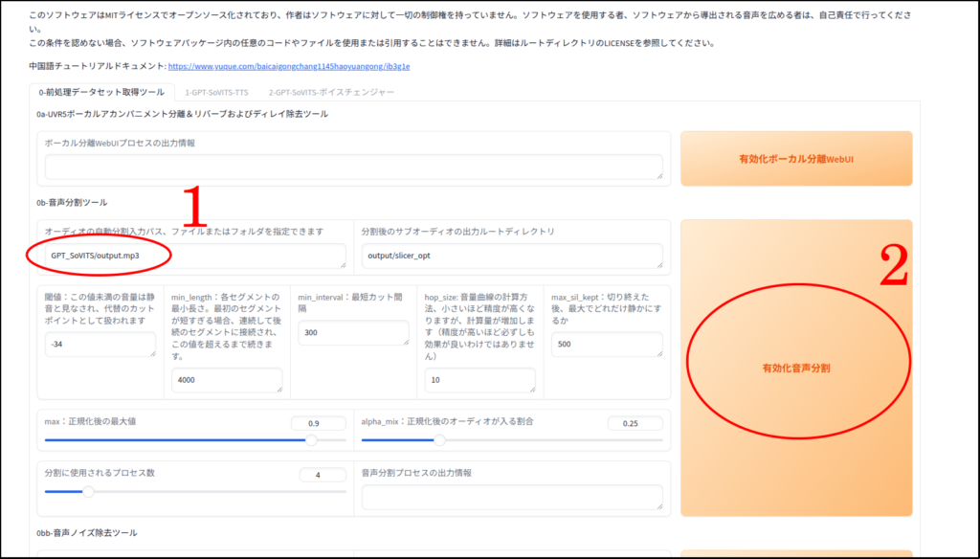980x559 pixels.
Task: Click the process count slider handle
Action: tap(88, 491)
